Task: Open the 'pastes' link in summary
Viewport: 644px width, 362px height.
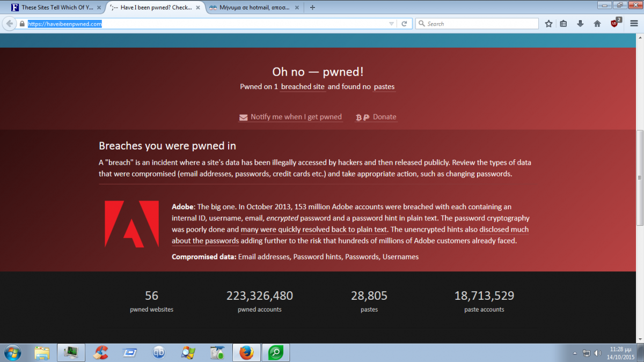Action: pos(384,87)
